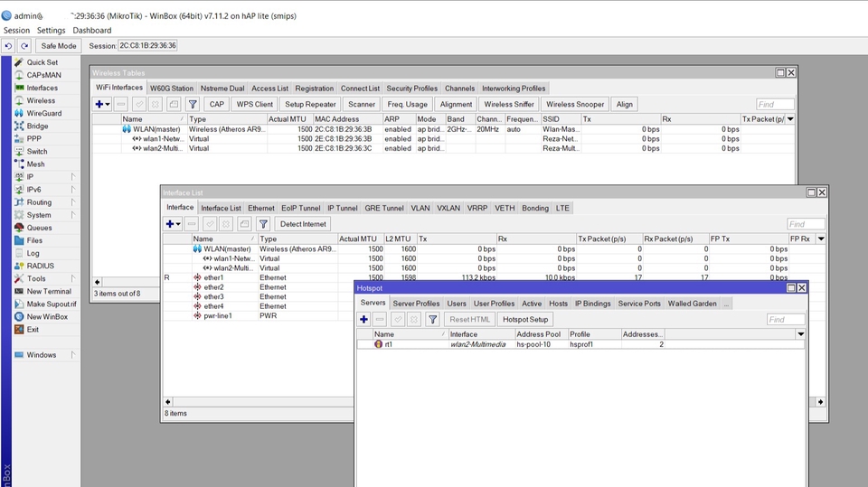Expand the System submenu in sidebar
Image resolution: width=868 pixels, height=487 pixels.
72,215
